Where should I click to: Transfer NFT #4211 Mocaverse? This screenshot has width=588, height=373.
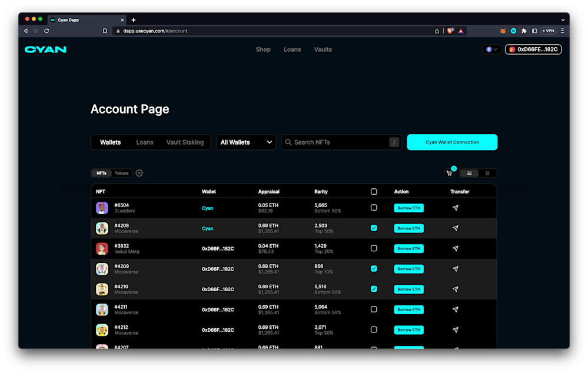coord(455,309)
